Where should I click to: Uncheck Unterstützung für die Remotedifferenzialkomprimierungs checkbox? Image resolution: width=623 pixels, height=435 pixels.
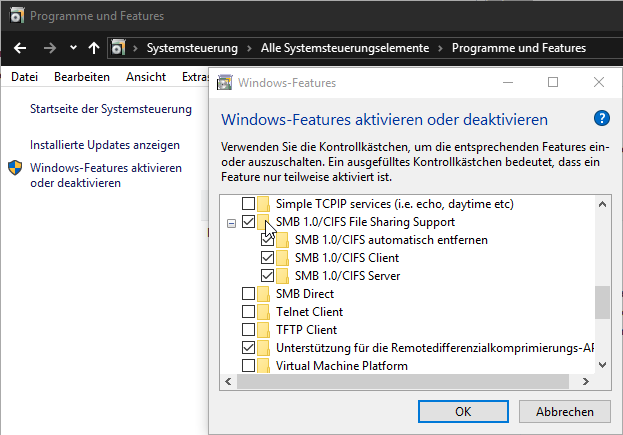[248, 348]
